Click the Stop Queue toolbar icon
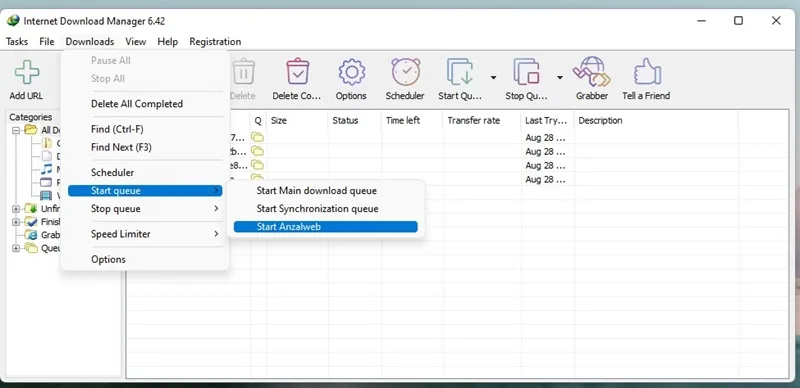Screen dimensions: 800x388 (527, 72)
